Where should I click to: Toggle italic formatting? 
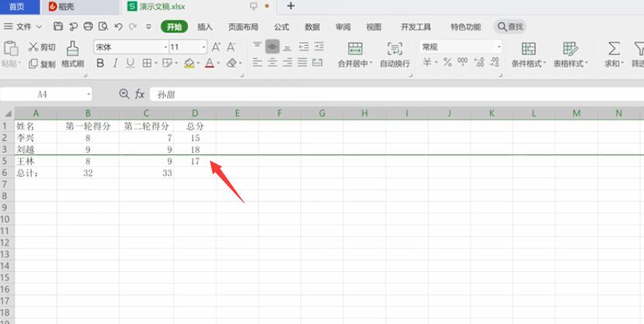pos(115,63)
